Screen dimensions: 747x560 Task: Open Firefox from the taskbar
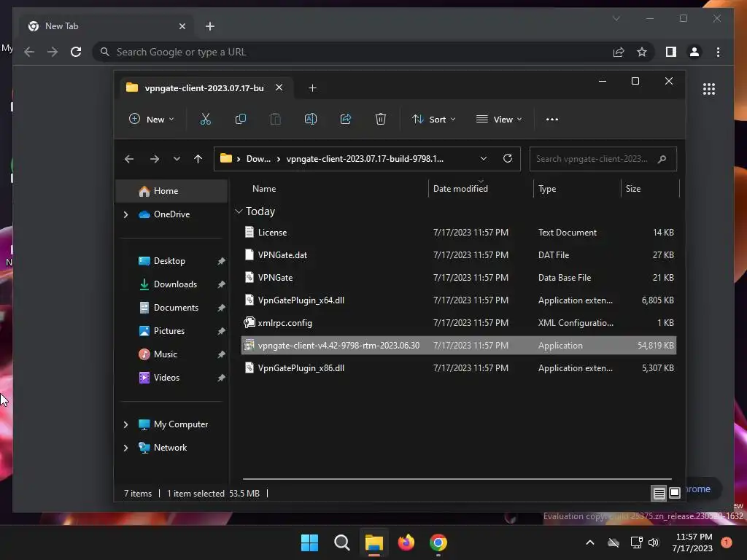pos(406,542)
